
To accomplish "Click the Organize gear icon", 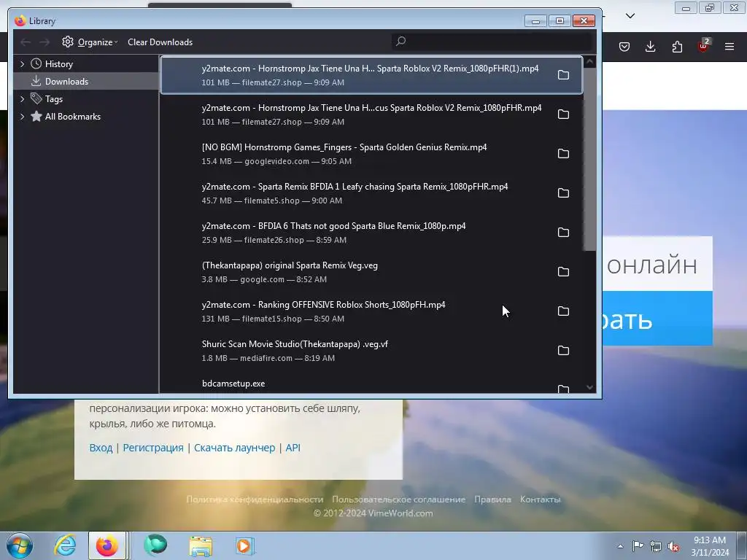I will click(x=68, y=42).
